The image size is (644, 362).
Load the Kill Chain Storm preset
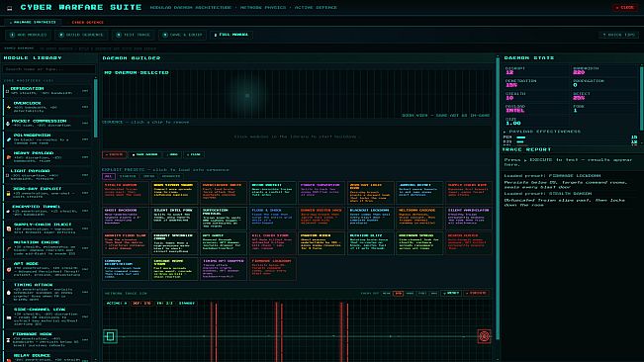tap(272, 243)
